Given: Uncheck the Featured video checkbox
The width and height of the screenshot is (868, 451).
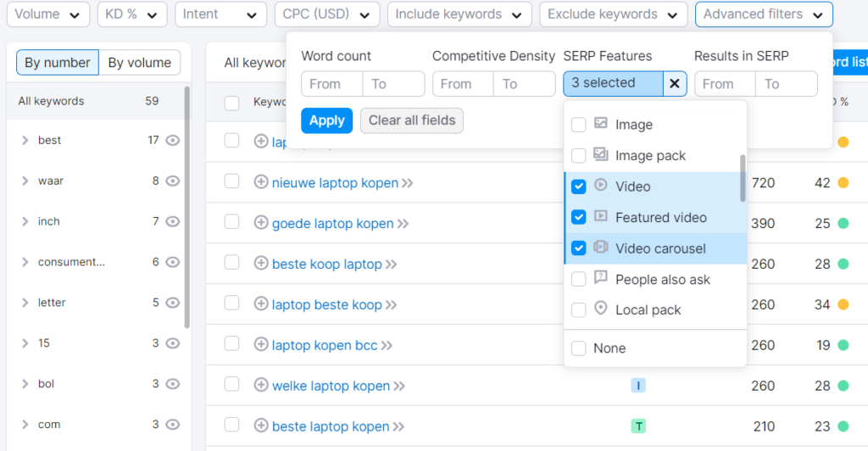Looking at the screenshot, I should tap(579, 218).
